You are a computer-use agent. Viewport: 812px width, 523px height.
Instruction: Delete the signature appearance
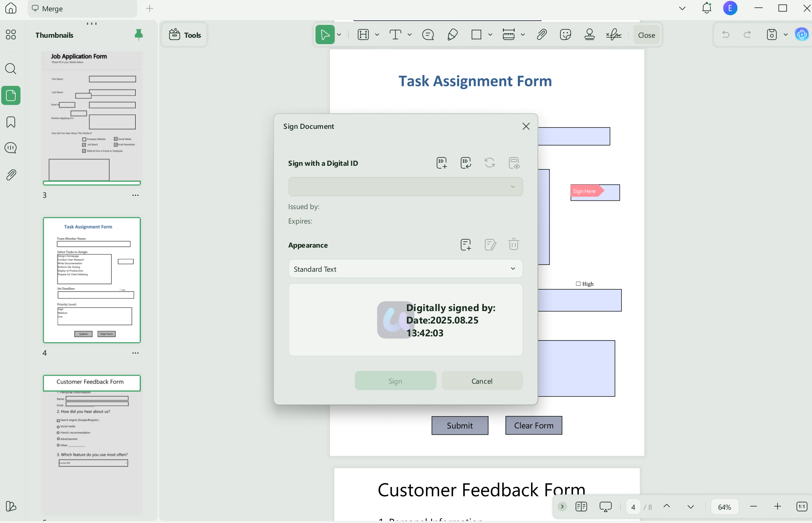(514, 244)
